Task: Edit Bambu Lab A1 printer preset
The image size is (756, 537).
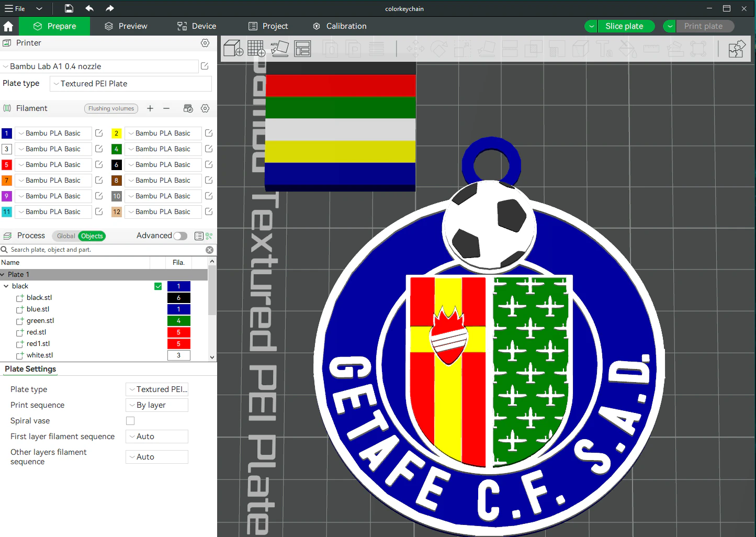Action: click(205, 66)
